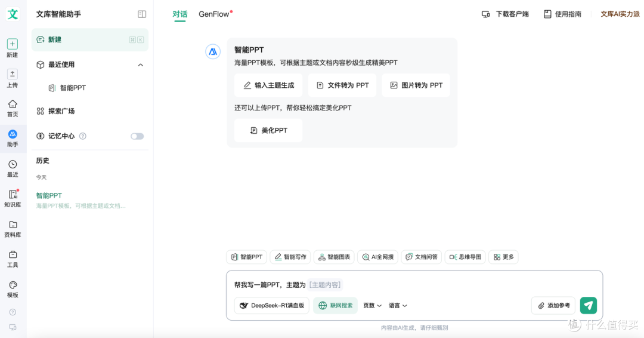Image resolution: width=644 pixels, height=338 pixels.
Task: Switch to the GenFlow tab
Action: point(214,14)
